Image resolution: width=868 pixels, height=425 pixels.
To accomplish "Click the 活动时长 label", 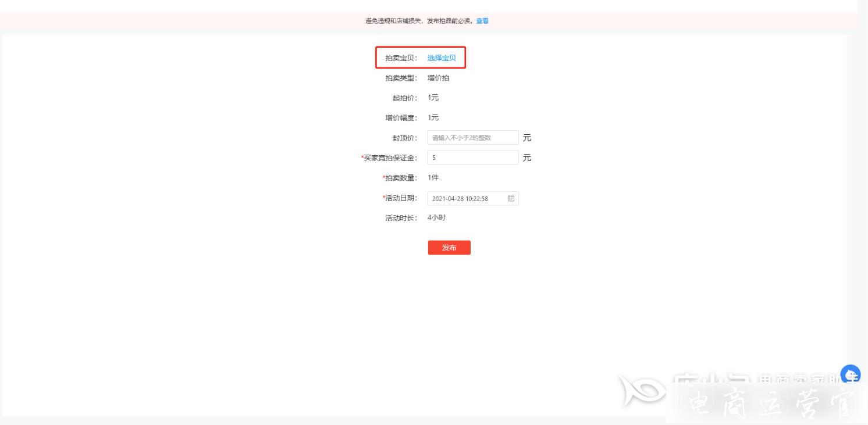I will [401, 219].
